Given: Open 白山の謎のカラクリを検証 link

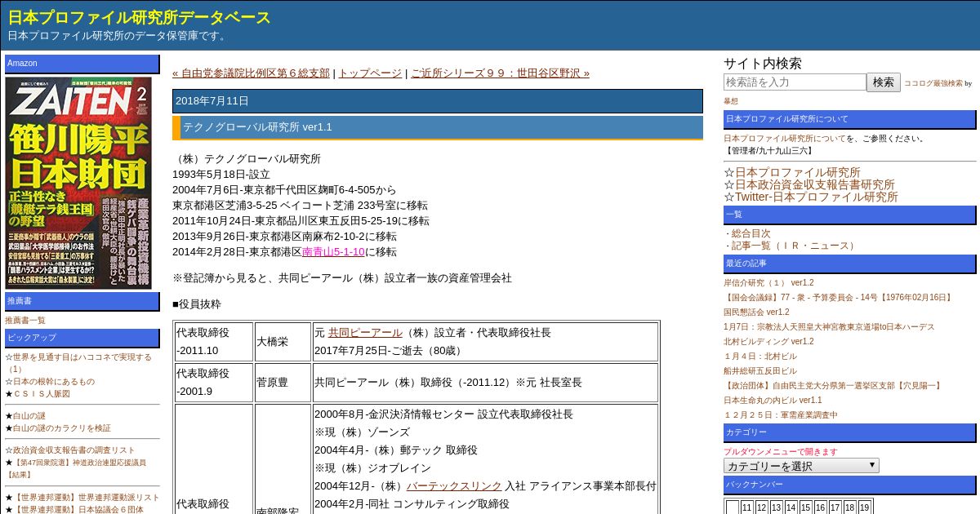Looking at the screenshot, I should tap(62, 428).
